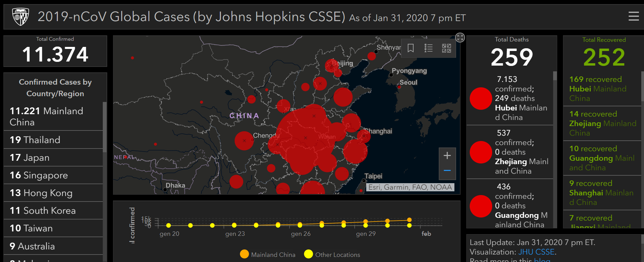Click the Total Confirmed 11.374 figure

coord(55,54)
